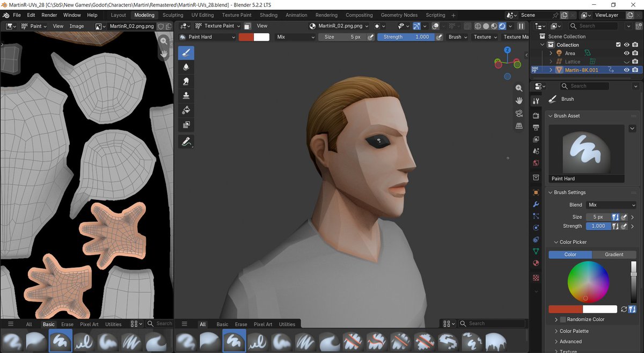Click the Blender logo menu icon
Viewport: 644px width, 353px height.
coord(6,15)
